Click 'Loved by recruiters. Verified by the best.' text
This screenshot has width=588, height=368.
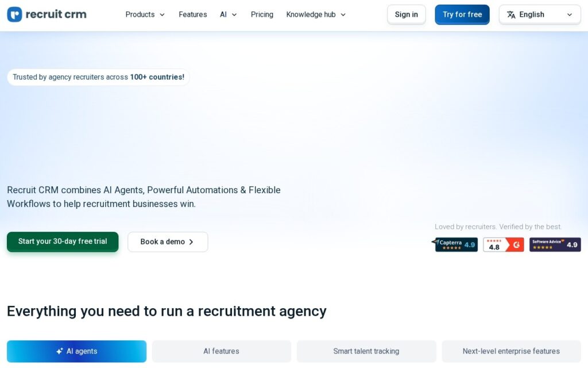coord(498,227)
